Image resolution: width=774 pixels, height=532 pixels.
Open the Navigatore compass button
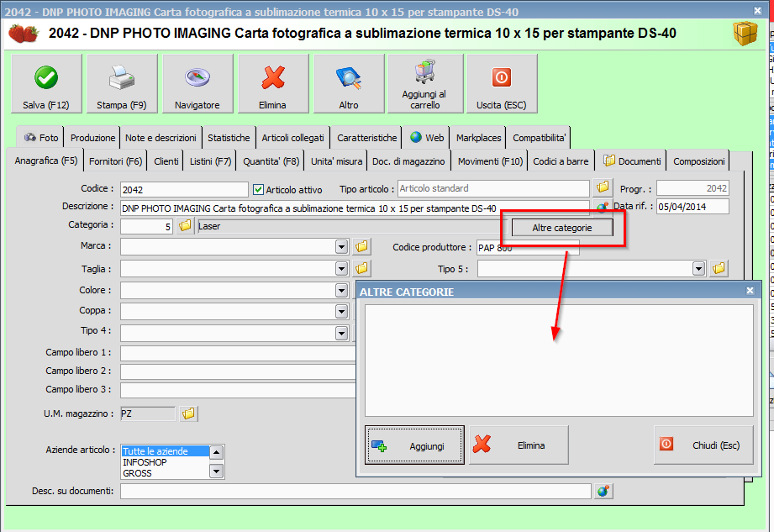tap(197, 84)
